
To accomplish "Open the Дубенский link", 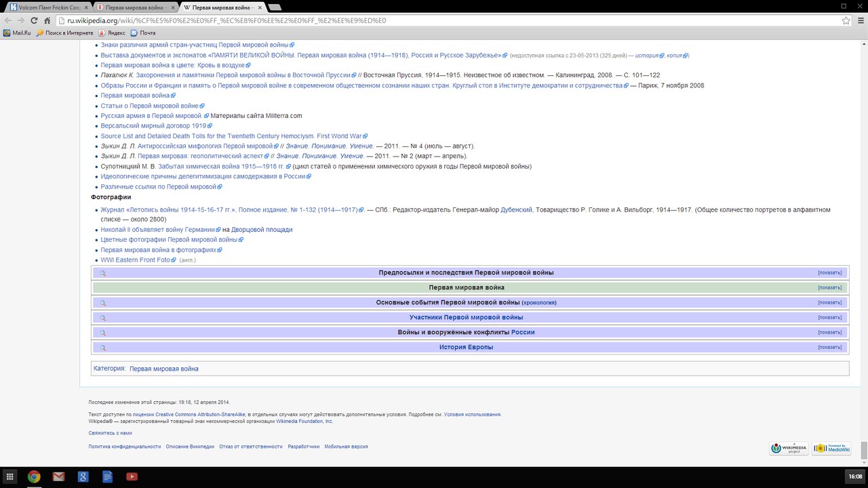I will point(517,210).
